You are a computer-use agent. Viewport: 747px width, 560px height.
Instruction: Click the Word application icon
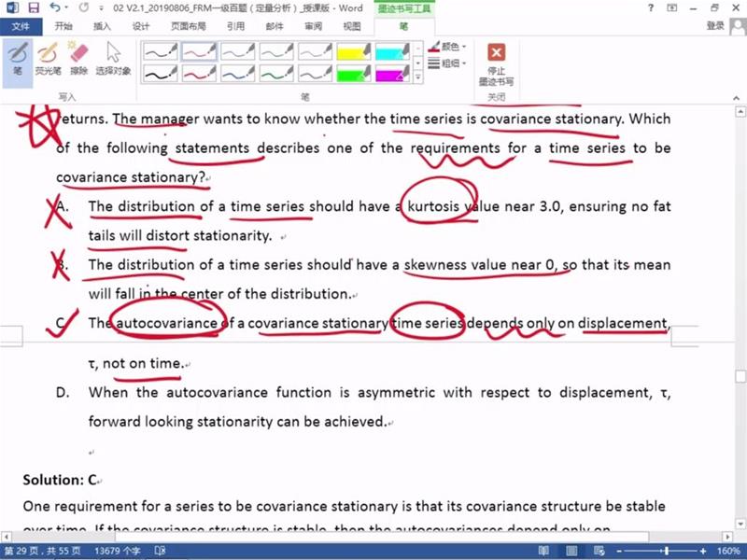[11, 7]
